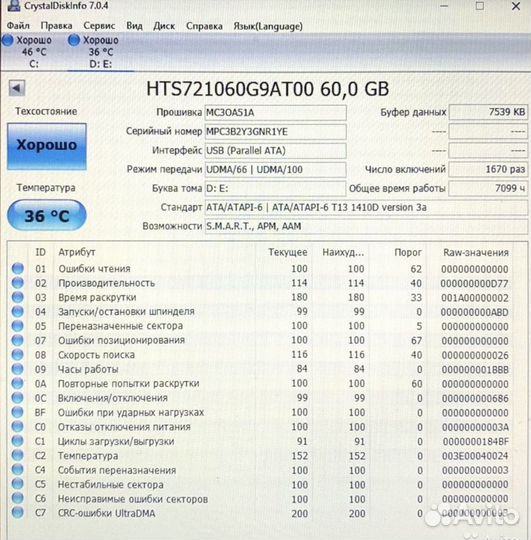This screenshot has width=531, height=540.
Task: Click status circle for 0A Повторные попытки раскрутки
Action: [x=18, y=383]
